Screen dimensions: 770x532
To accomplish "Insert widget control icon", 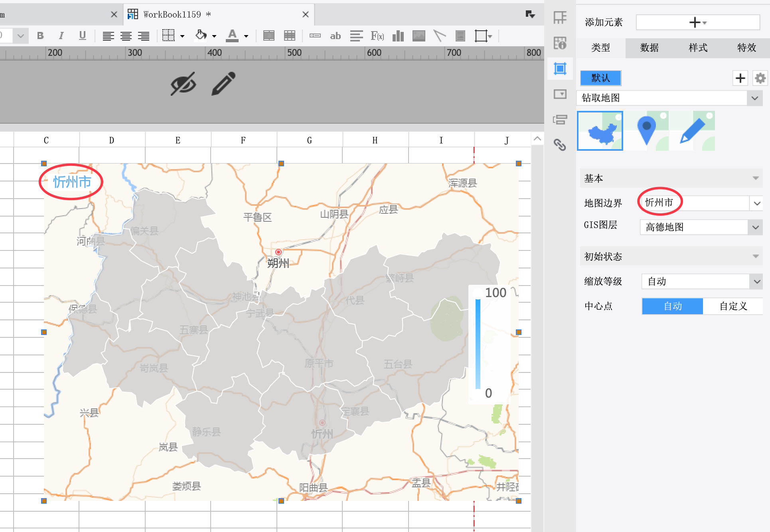I will tap(315, 36).
